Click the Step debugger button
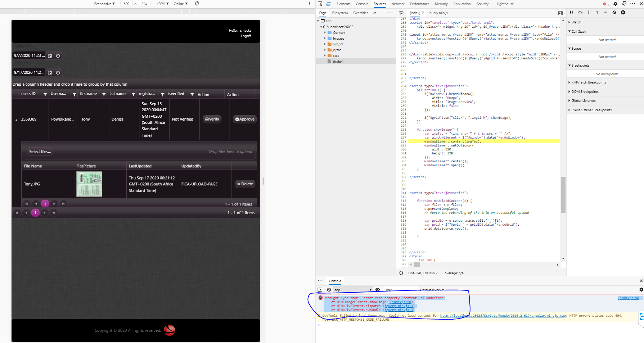 click(x=605, y=13)
